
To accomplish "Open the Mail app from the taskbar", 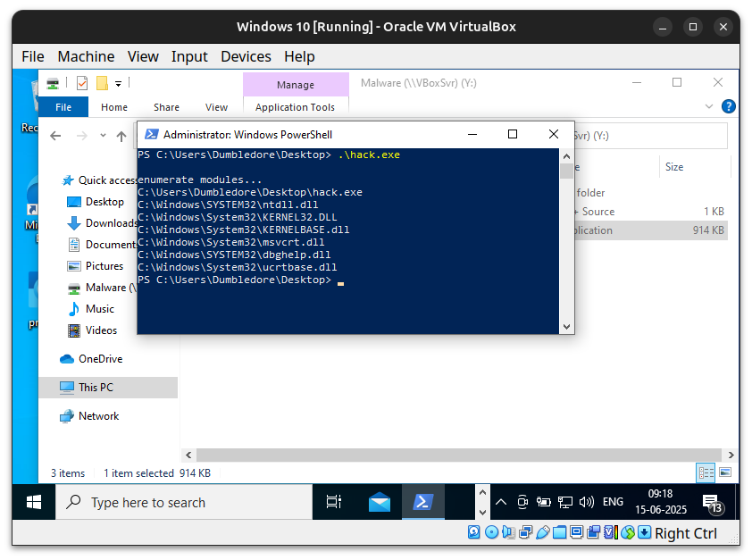I will coord(380,502).
